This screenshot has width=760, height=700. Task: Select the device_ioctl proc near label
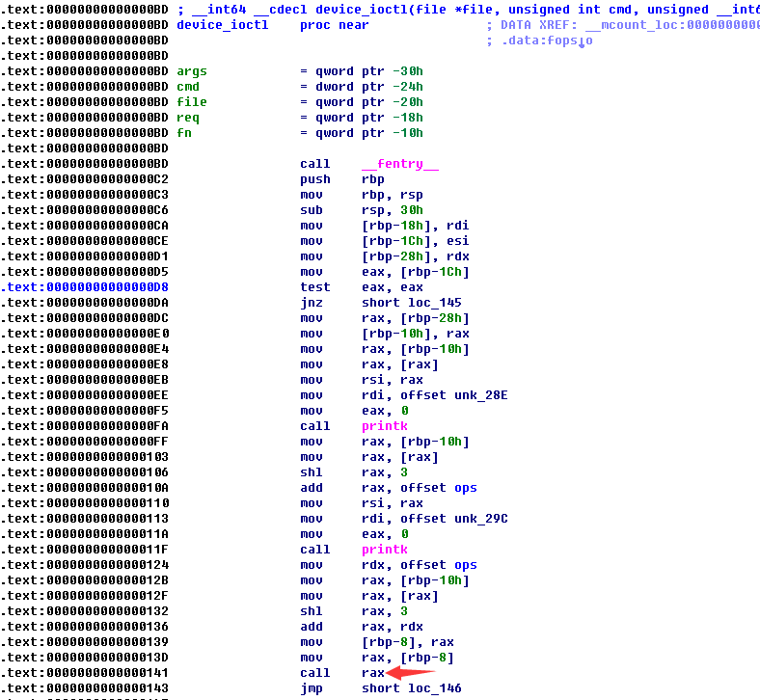[223, 25]
